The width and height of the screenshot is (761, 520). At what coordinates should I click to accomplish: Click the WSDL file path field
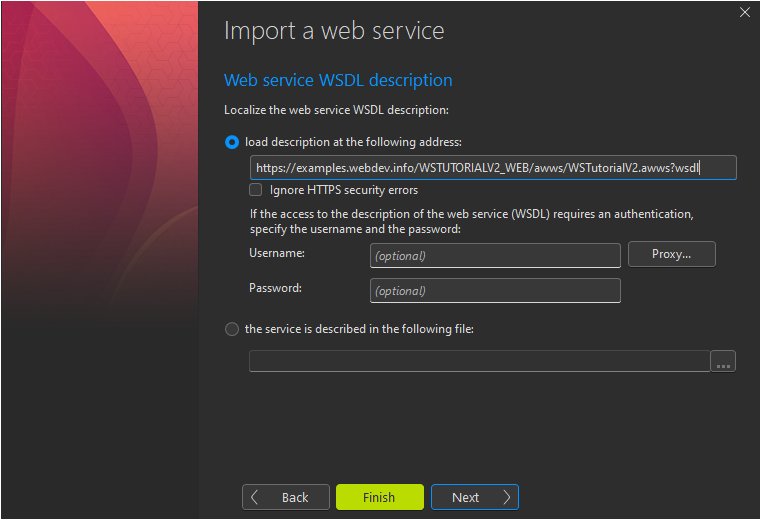480,361
